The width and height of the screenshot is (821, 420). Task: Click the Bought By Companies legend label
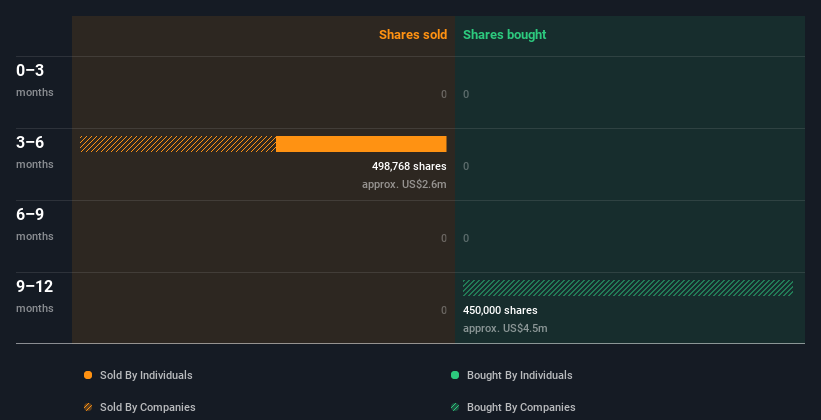click(x=521, y=407)
